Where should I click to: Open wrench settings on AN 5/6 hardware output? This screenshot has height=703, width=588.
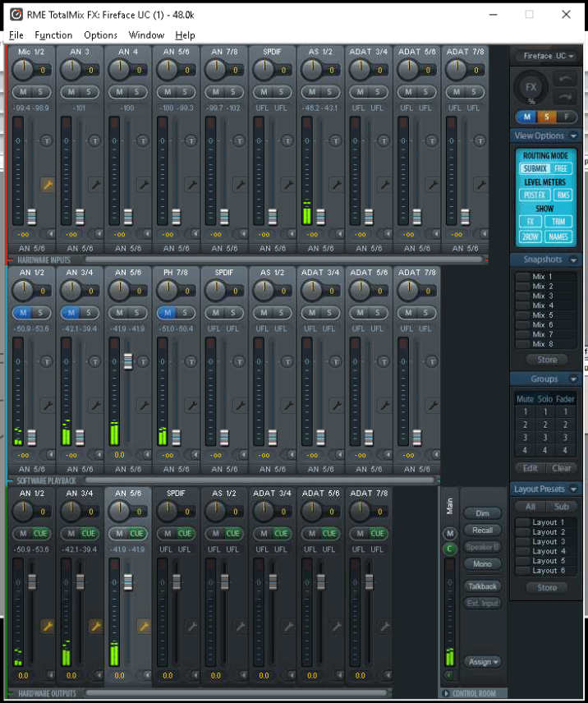(144, 626)
